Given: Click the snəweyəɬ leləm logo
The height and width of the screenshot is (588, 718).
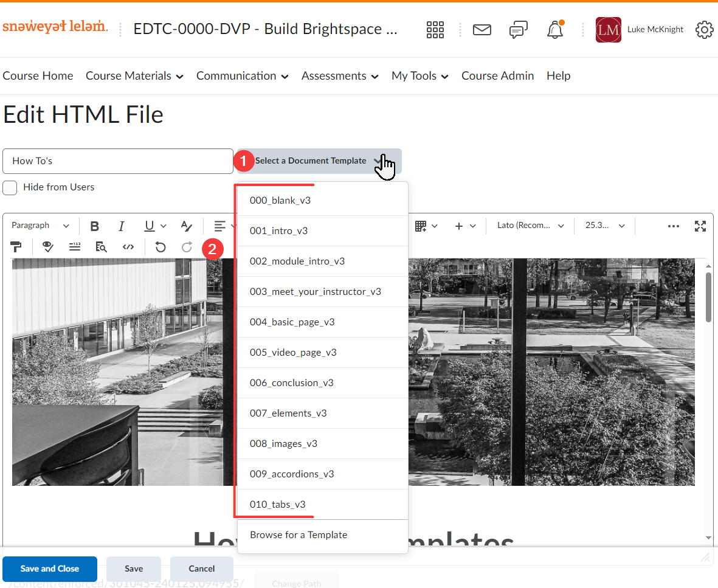Looking at the screenshot, I should tap(55, 27).
